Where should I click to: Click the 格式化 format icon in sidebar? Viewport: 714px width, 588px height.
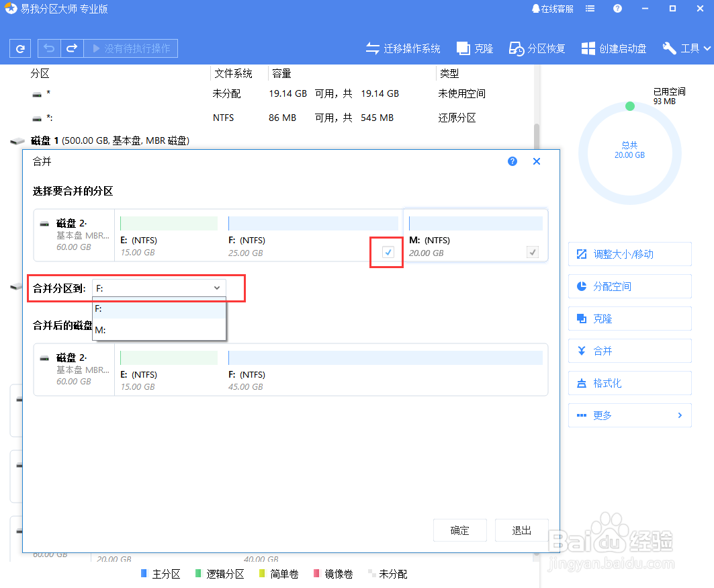tap(629, 383)
